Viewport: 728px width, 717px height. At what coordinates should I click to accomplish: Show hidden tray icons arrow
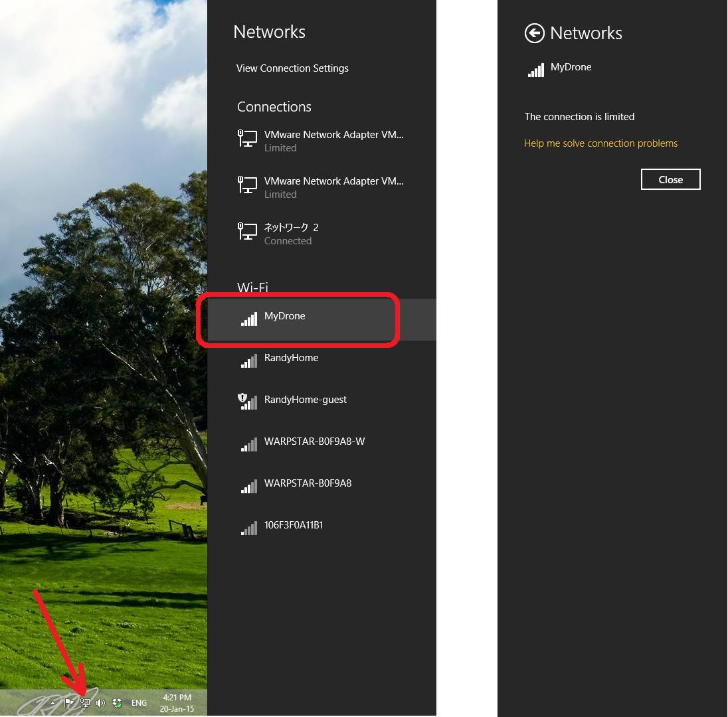tap(53, 703)
